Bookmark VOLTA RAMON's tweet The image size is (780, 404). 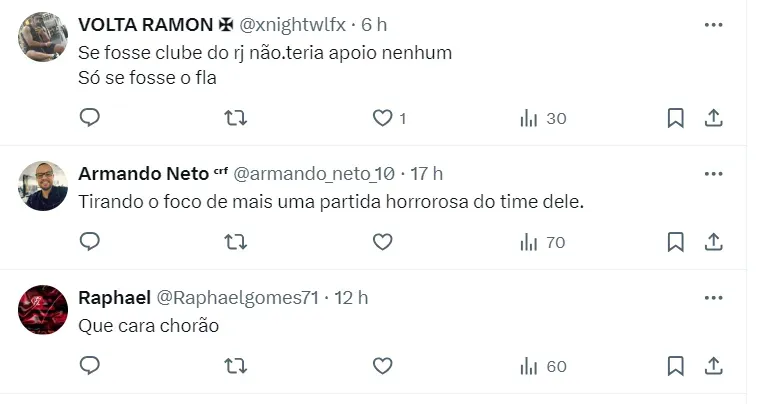(675, 118)
